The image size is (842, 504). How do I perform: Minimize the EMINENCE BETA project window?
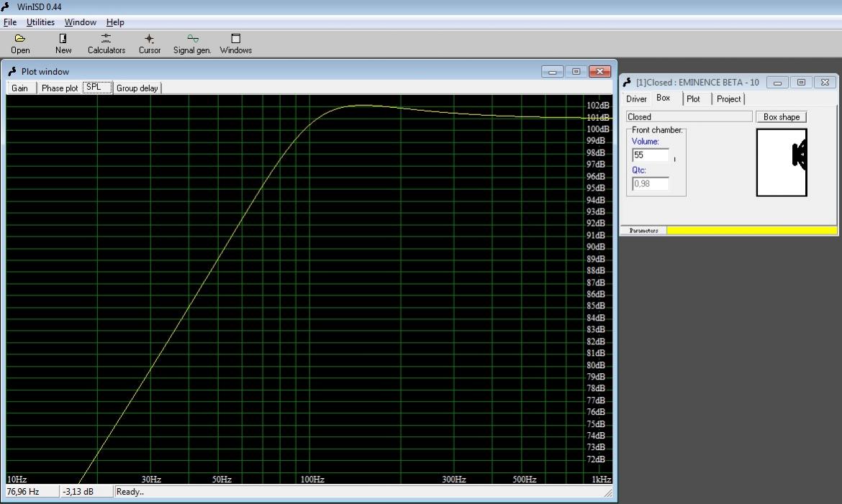(x=777, y=82)
